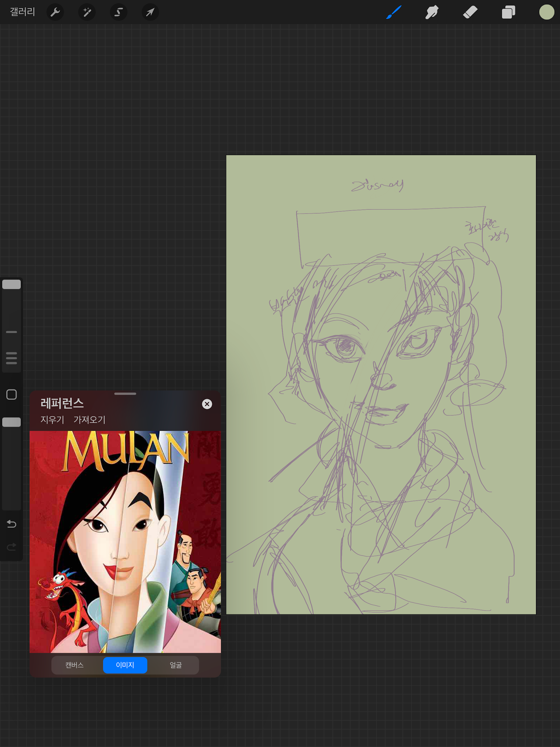
Task: Close the Reference (레퍼런스) panel
Action: (207, 404)
